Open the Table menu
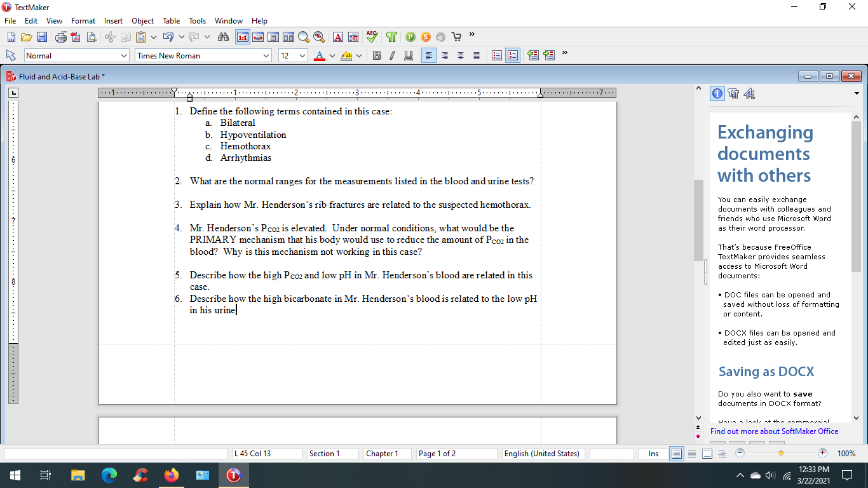Image resolution: width=868 pixels, height=488 pixels. pyautogui.click(x=171, y=20)
